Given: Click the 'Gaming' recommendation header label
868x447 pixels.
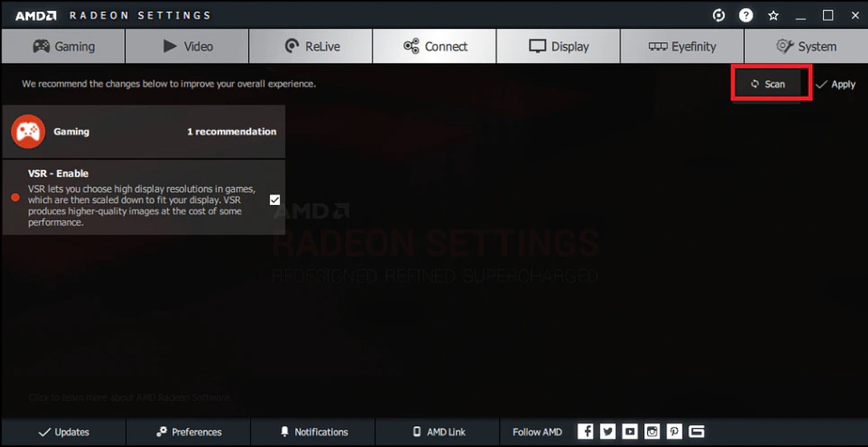Looking at the screenshot, I should [x=71, y=131].
